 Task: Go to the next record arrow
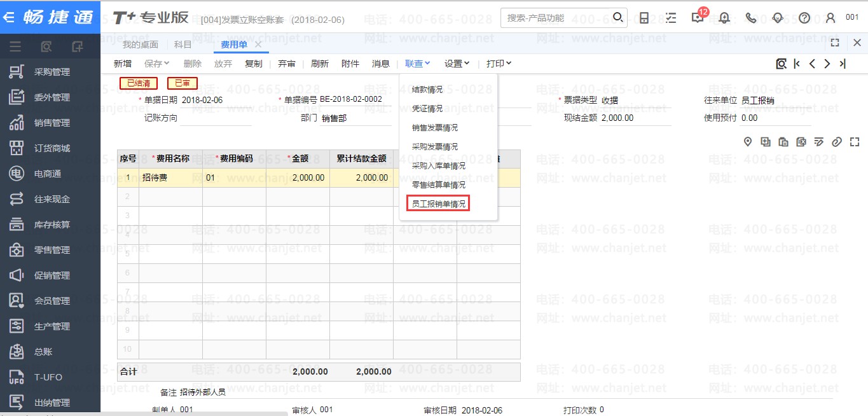tap(827, 64)
